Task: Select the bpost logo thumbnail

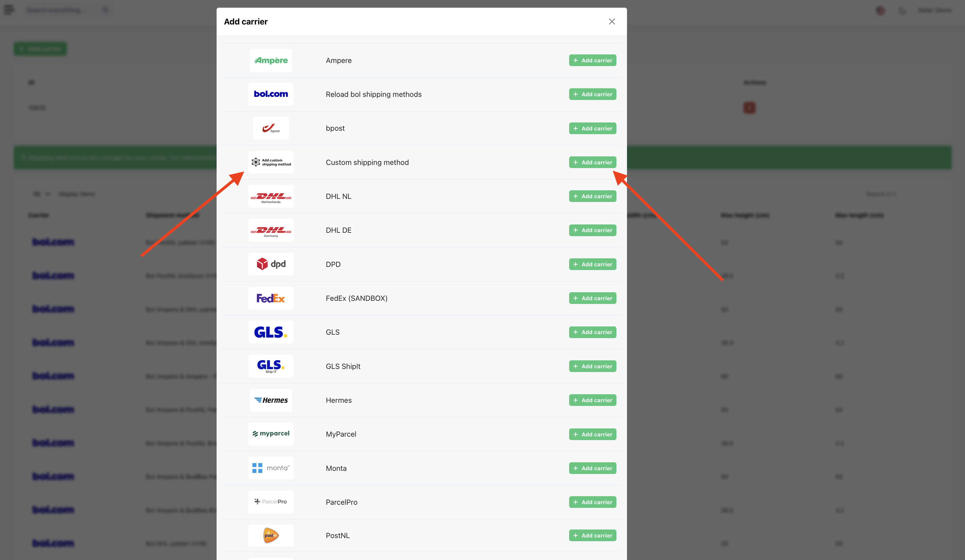Action: 271,128
